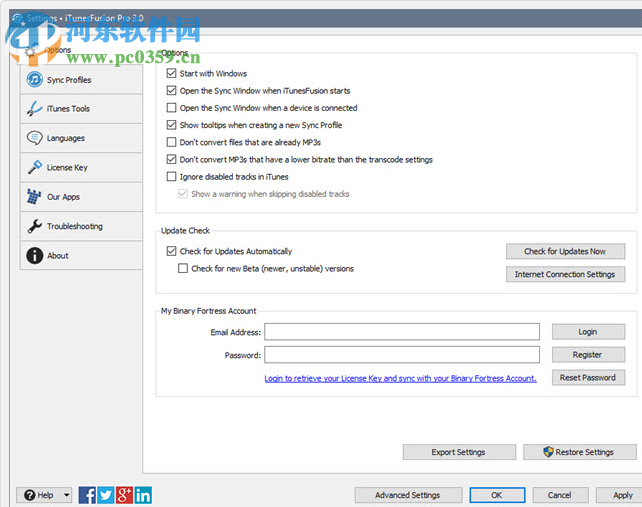
Task: Click the Login button
Action: [588, 332]
